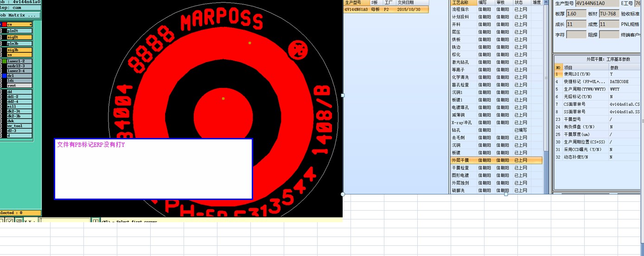Select the dd layer
The height and width of the screenshot is (256, 644).
tap(19, 92)
